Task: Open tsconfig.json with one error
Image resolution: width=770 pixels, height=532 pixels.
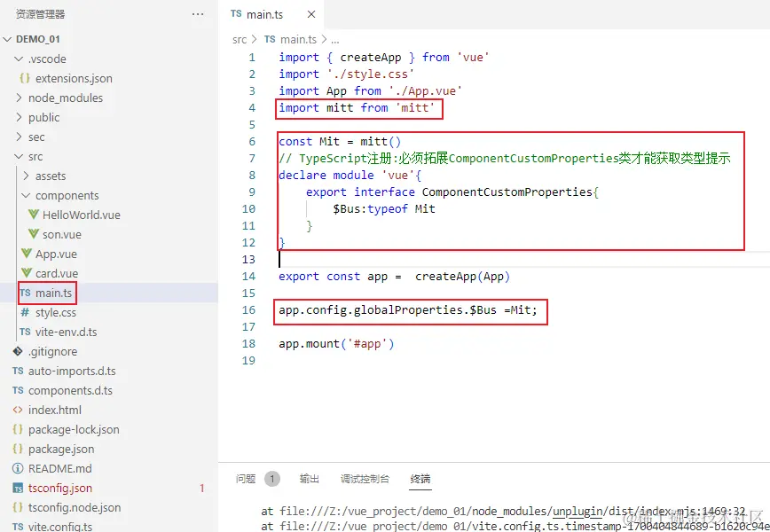Action: 60,489
